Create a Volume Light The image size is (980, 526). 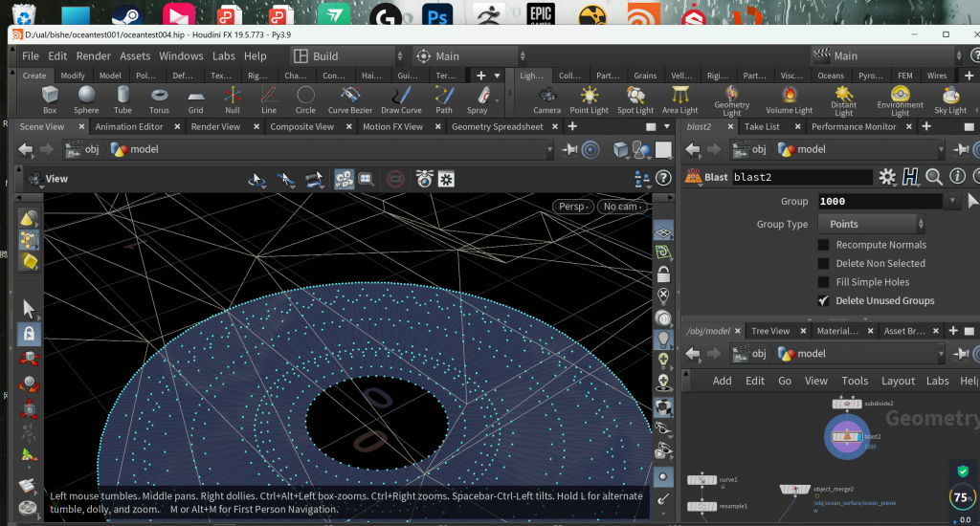click(790, 100)
